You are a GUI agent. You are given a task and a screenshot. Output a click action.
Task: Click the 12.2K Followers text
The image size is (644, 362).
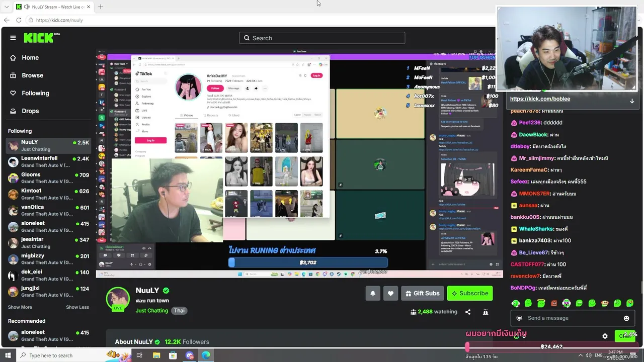point(187,342)
